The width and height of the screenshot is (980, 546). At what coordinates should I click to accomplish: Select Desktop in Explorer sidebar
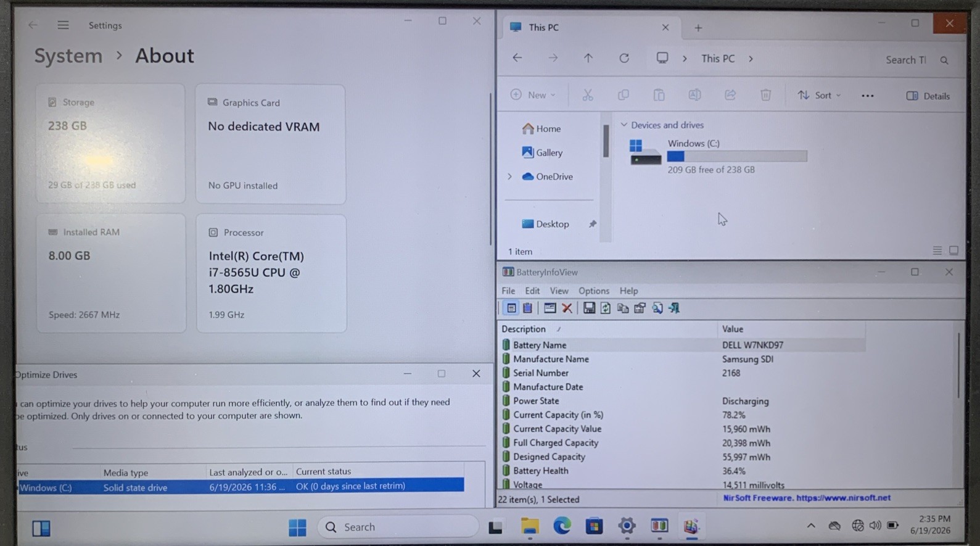[x=545, y=224]
